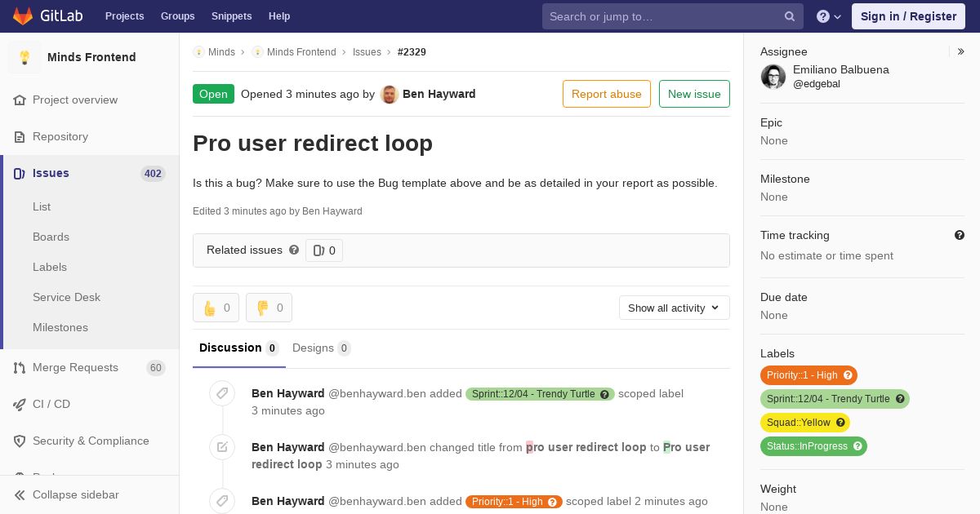This screenshot has width=980, height=514.
Task: Click the Ben Hayward author name
Action: [x=439, y=94]
